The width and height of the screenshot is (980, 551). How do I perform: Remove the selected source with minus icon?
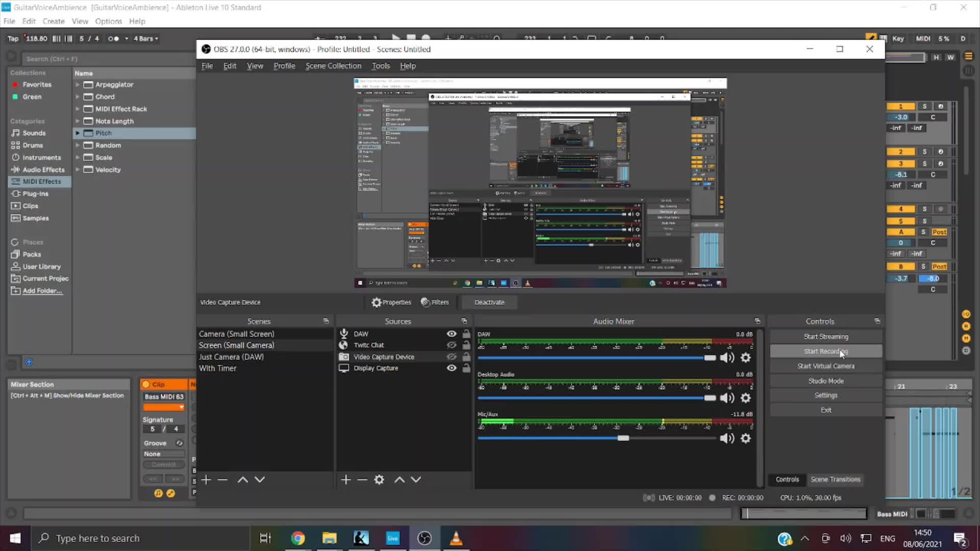pyautogui.click(x=362, y=480)
